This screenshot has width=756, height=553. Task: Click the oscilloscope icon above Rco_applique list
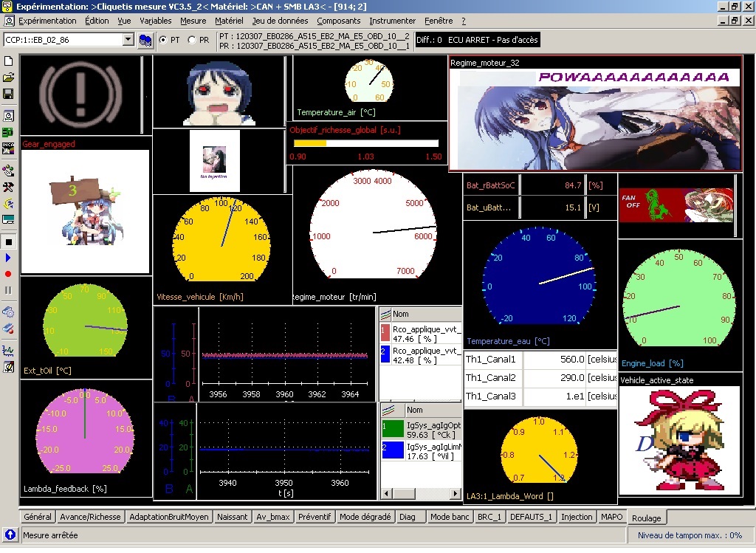pos(385,315)
